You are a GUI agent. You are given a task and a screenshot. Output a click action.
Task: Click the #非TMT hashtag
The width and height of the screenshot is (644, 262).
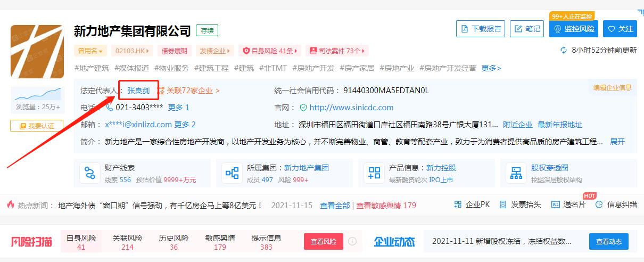(273, 68)
